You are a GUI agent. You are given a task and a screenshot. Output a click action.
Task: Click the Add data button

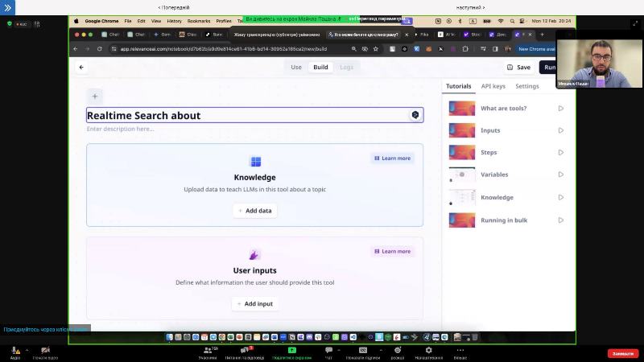pos(254,211)
